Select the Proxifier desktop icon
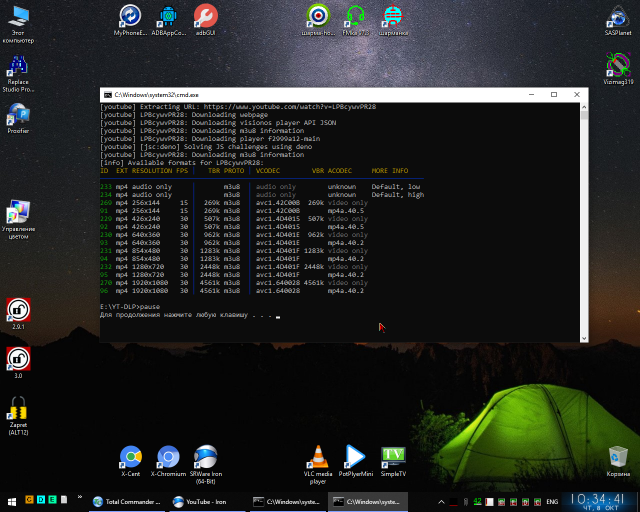The width and height of the screenshot is (640, 512). (18, 118)
